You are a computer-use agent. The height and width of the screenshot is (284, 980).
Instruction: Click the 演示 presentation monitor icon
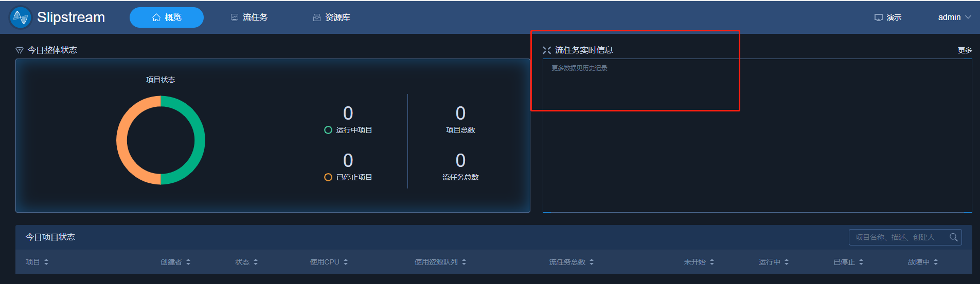pyautogui.click(x=879, y=17)
